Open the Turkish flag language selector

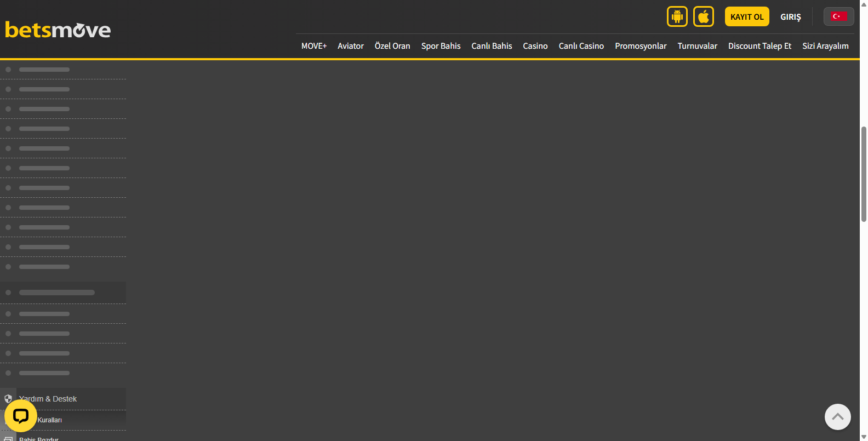click(x=838, y=16)
